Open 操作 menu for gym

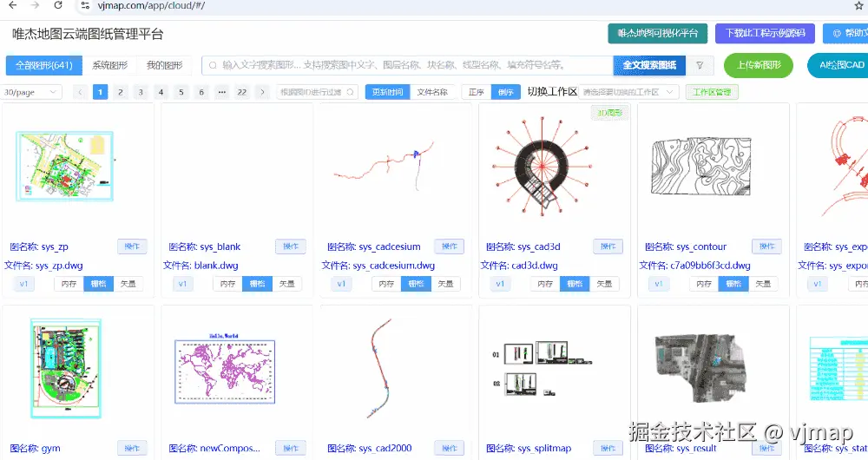pos(132,448)
